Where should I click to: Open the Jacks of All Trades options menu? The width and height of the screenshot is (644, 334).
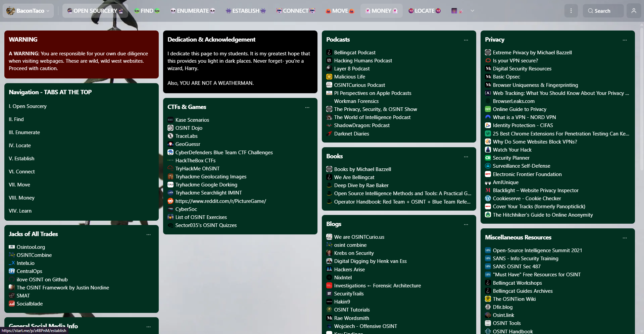148,234
